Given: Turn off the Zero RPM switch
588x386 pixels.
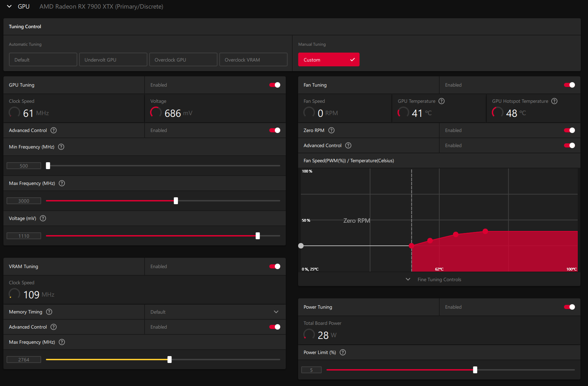Looking at the screenshot, I should pos(569,130).
